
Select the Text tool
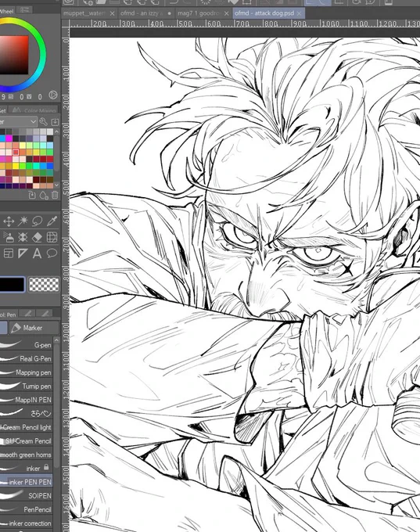pos(38,253)
